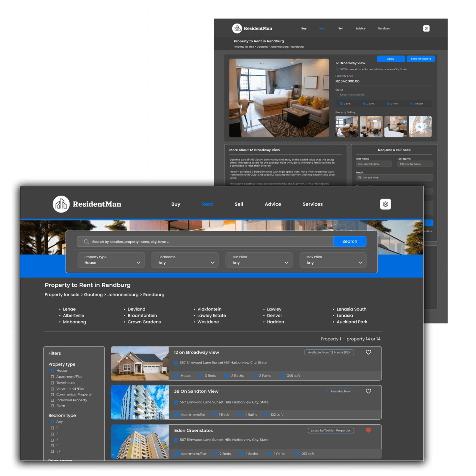Open the 12 on Broadway house thumbnail

point(140,363)
